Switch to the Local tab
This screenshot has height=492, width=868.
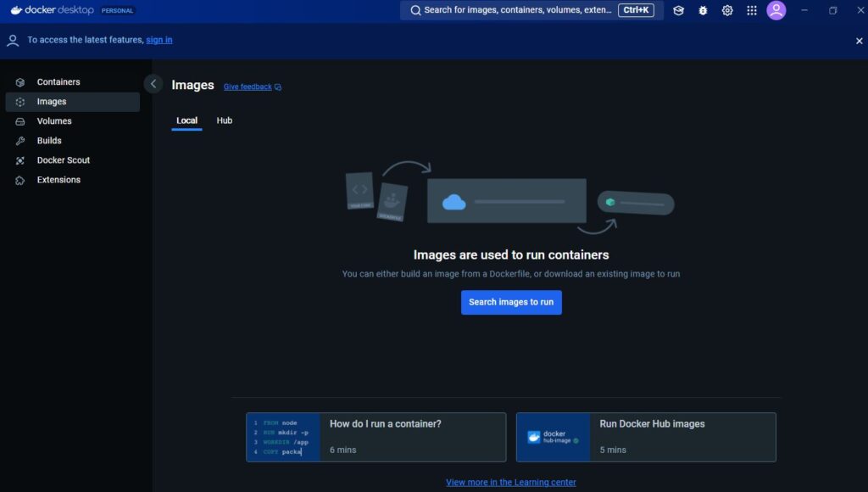(x=186, y=120)
